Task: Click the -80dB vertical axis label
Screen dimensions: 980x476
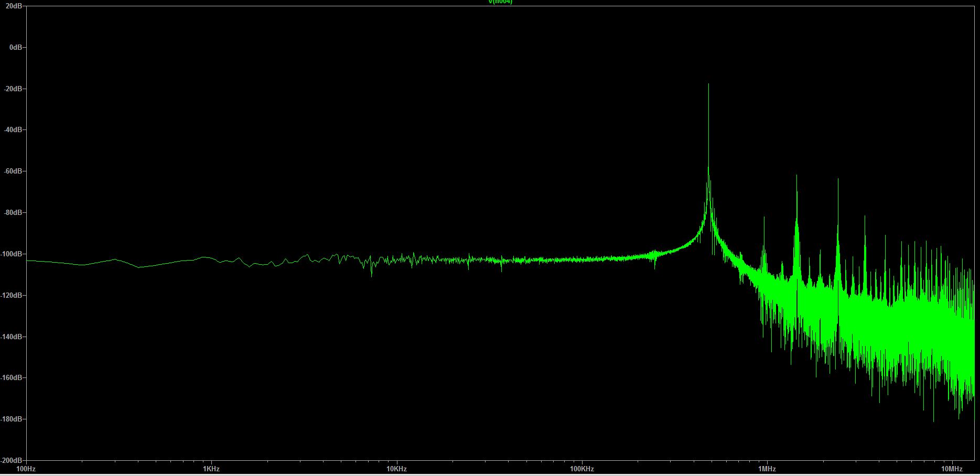Action: click(x=12, y=213)
